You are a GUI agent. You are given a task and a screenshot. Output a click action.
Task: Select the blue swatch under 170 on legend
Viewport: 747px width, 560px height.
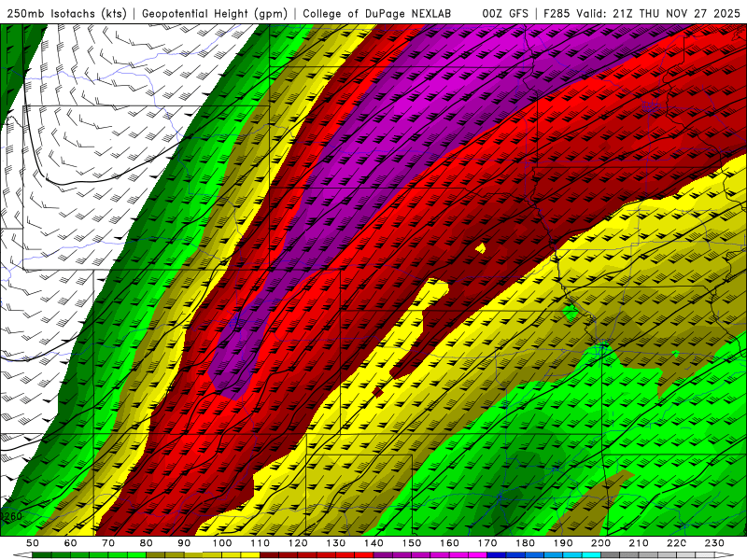(x=497, y=555)
